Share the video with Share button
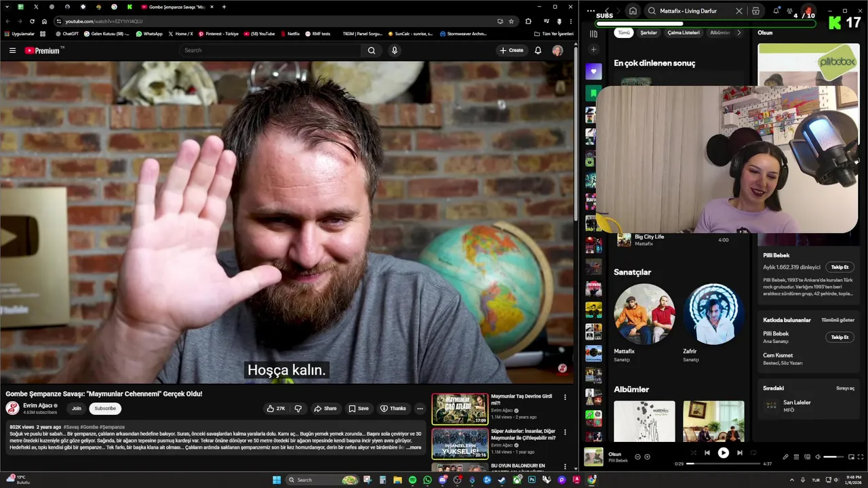Viewport: 868px width, 488px height. (x=325, y=409)
